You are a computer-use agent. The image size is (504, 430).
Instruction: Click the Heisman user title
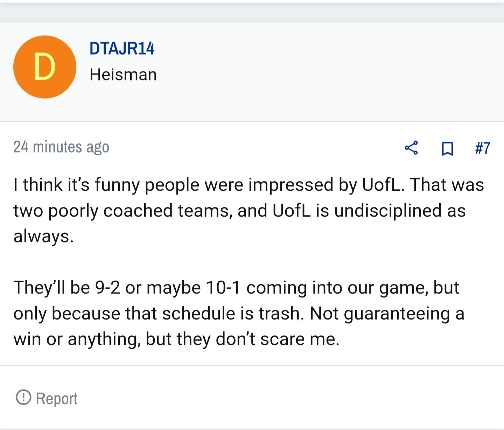tap(123, 75)
